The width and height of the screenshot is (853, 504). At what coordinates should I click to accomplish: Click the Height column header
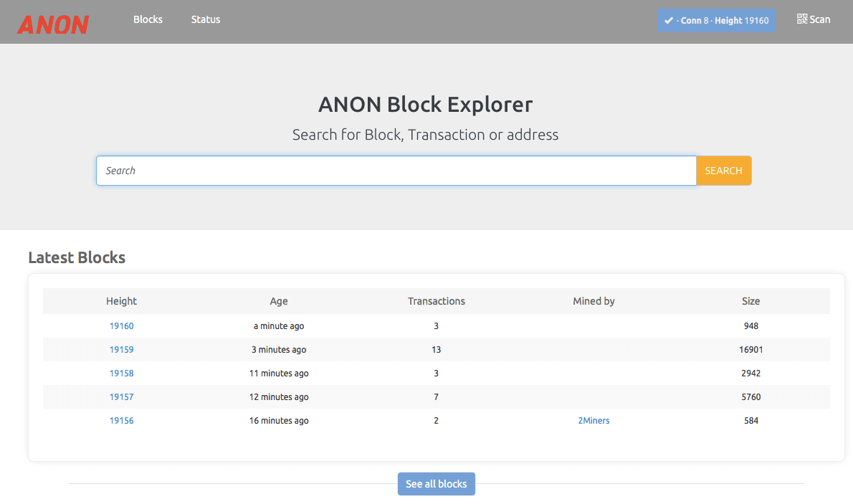click(x=121, y=301)
